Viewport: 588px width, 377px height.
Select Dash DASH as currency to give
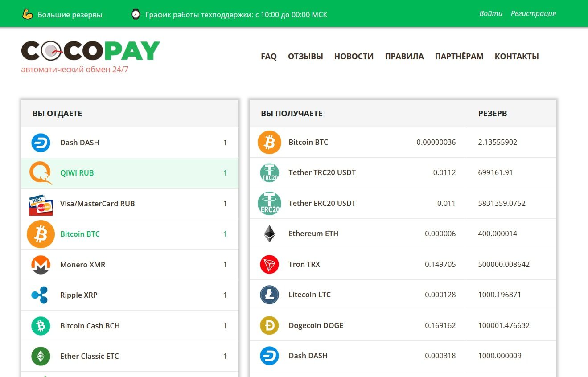[130, 143]
